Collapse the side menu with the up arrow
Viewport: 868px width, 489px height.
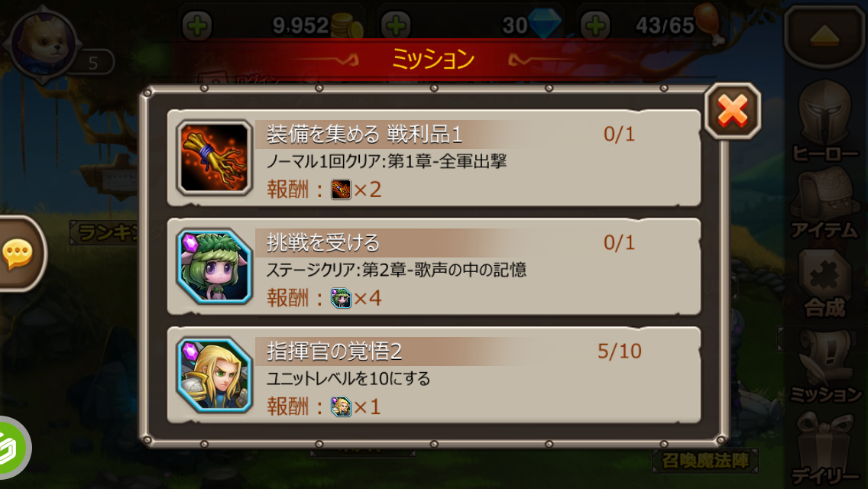pyautogui.click(x=824, y=37)
